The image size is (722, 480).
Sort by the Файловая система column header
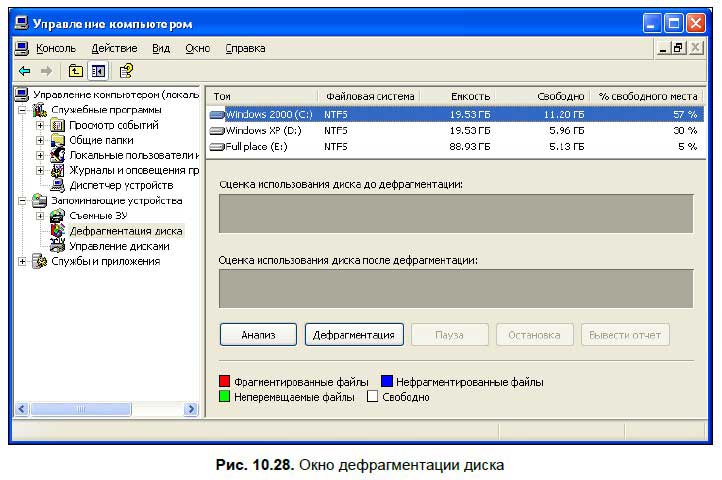tap(370, 96)
